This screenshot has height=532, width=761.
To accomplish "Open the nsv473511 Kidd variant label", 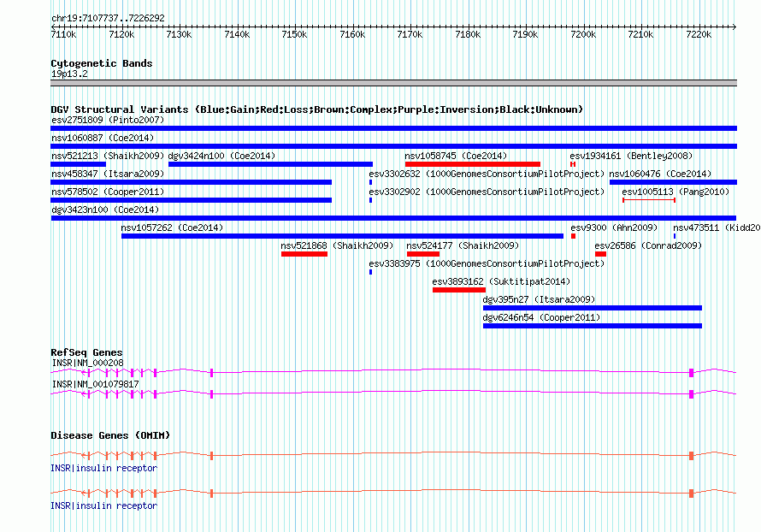I will [717, 228].
